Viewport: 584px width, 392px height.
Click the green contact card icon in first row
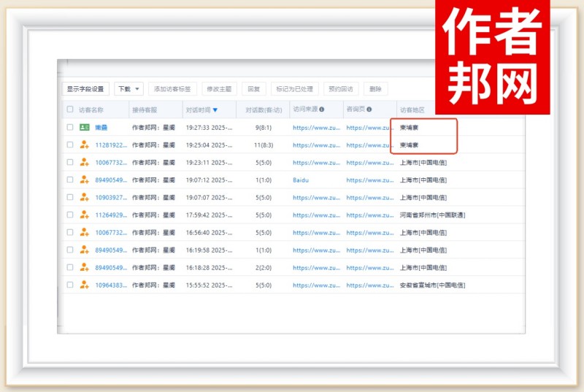coord(85,127)
